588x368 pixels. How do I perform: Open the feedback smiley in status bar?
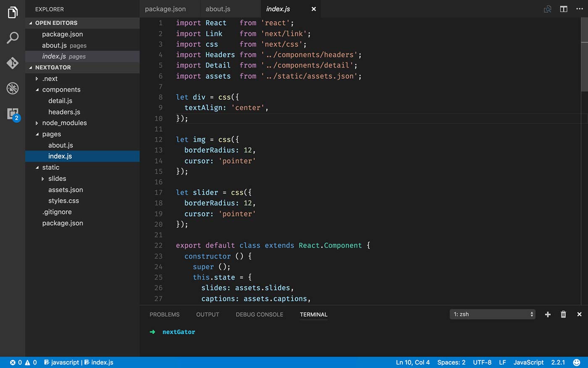point(576,362)
